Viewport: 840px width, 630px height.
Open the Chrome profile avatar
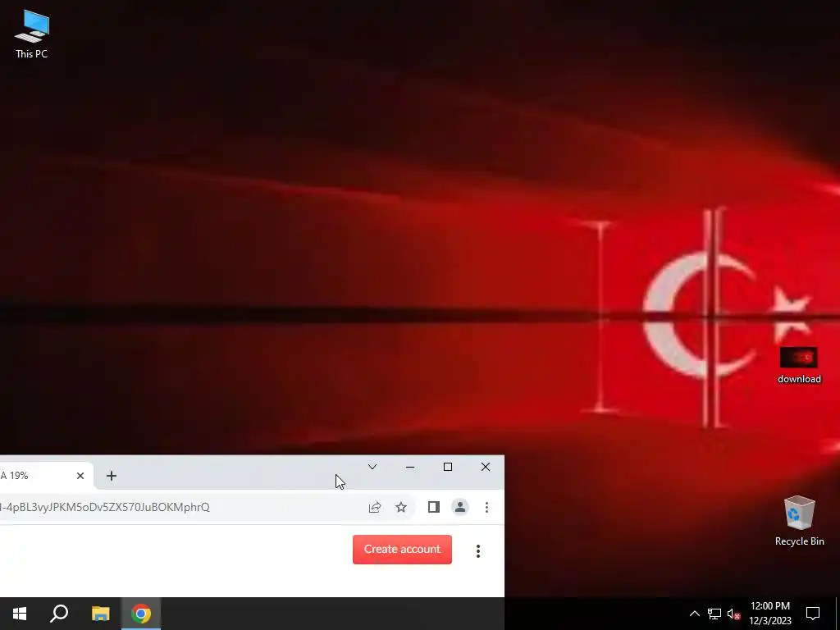point(460,507)
